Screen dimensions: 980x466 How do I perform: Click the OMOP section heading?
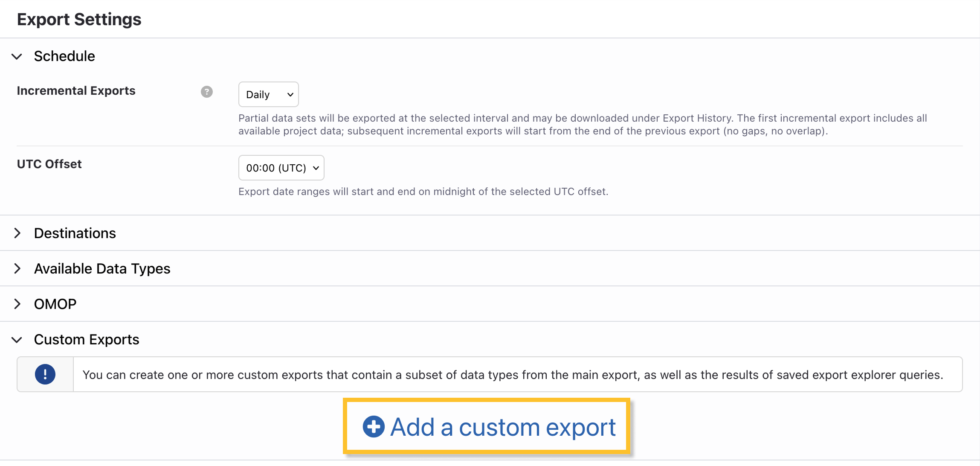pyautogui.click(x=55, y=304)
